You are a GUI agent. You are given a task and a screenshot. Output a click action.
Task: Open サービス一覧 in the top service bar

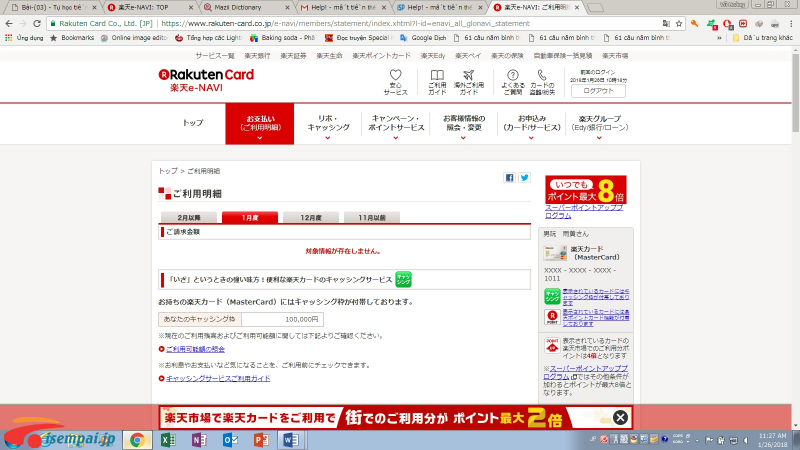click(x=215, y=56)
